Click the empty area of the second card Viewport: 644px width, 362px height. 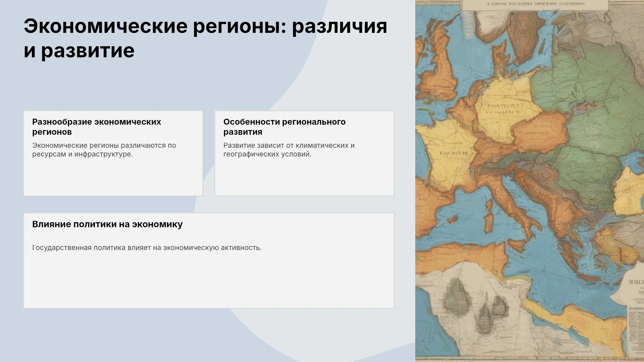point(305,177)
